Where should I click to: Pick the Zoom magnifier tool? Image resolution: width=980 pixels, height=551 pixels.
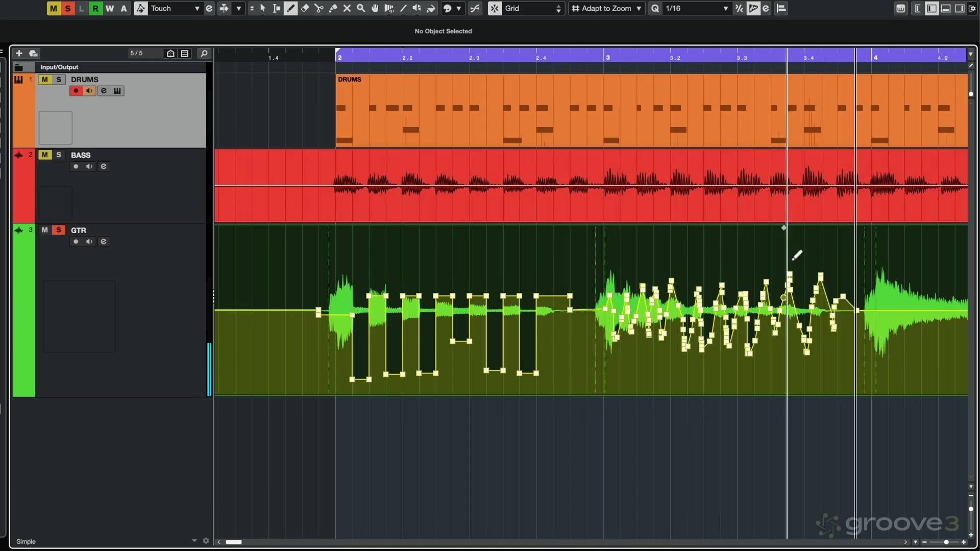[x=361, y=8]
